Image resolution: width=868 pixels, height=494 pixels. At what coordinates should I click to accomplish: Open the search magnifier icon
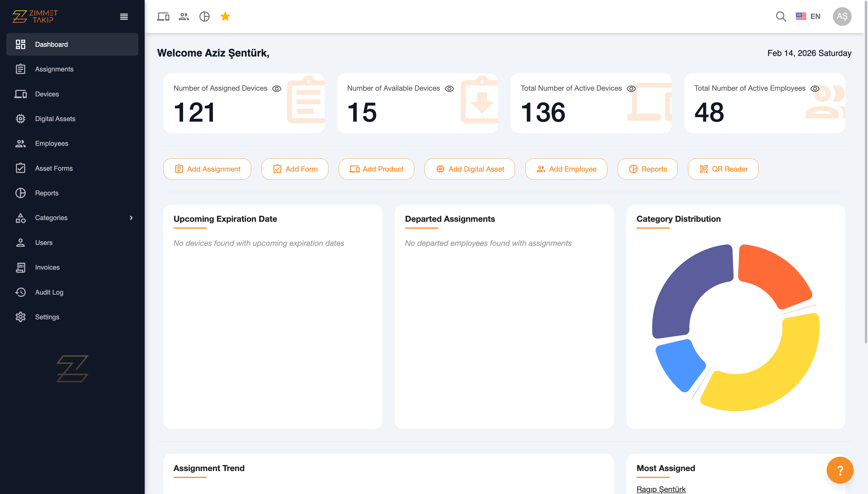pyautogui.click(x=781, y=17)
